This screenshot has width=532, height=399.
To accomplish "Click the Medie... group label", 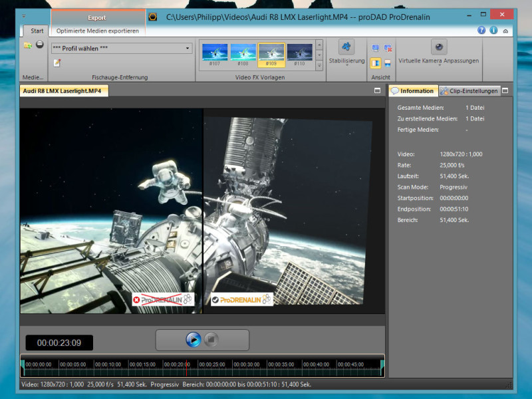I will pos(33,77).
